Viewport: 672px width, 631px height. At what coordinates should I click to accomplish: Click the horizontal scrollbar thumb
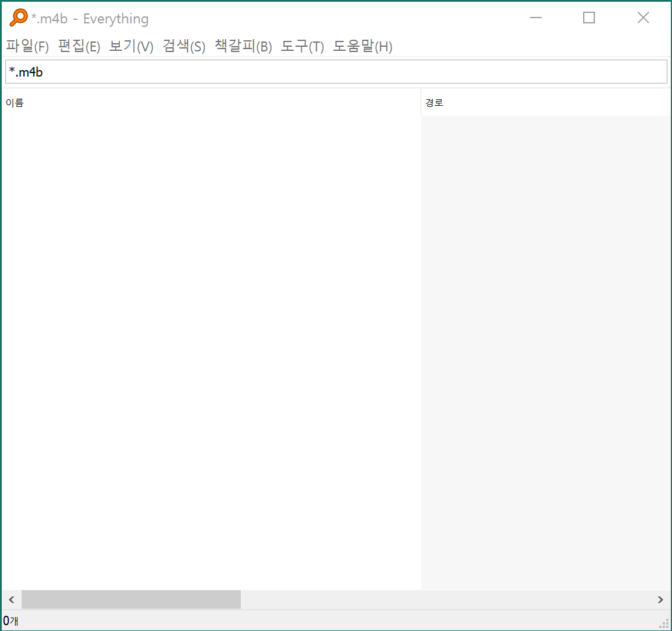click(131, 599)
